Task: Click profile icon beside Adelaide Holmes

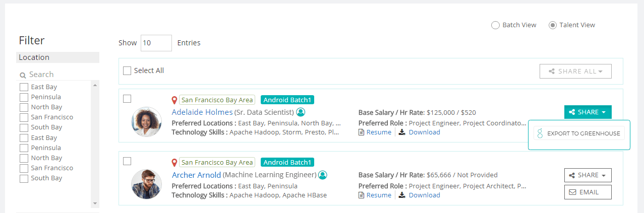Action: pos(301,112)
